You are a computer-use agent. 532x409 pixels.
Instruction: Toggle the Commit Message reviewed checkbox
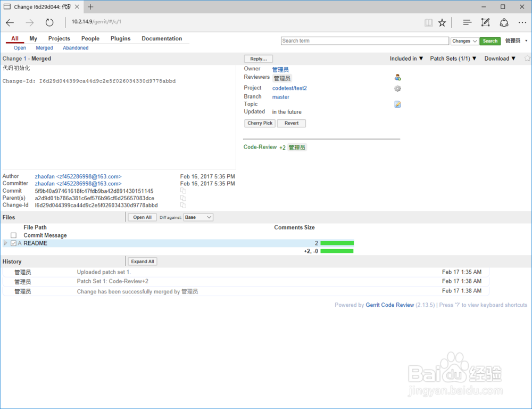coord(14,235)
